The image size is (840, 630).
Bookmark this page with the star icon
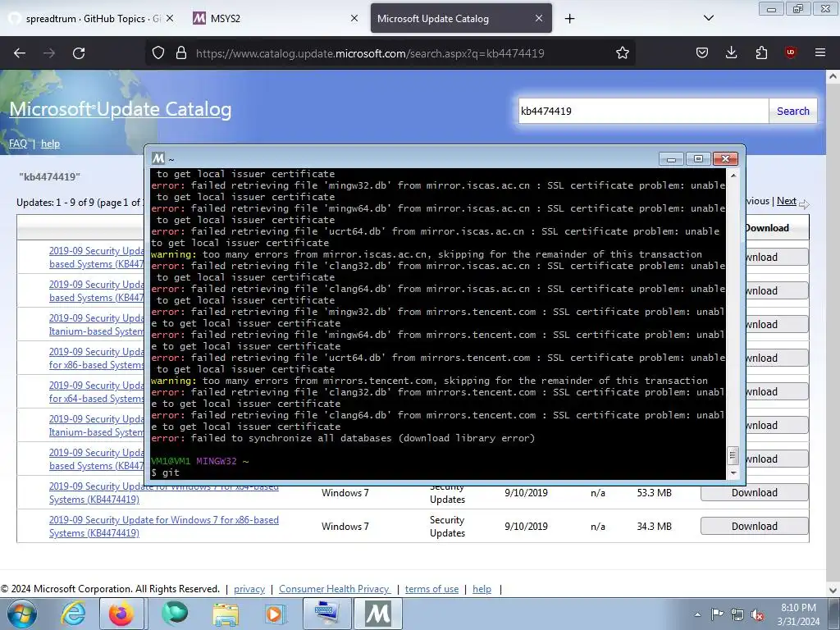pyautogui.click(x=622, y=53)
